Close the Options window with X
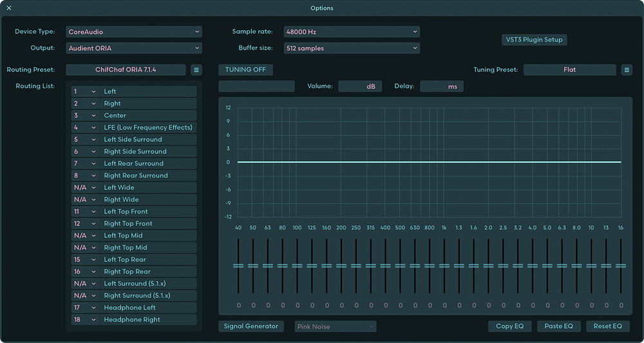 [x=9, y=8]
